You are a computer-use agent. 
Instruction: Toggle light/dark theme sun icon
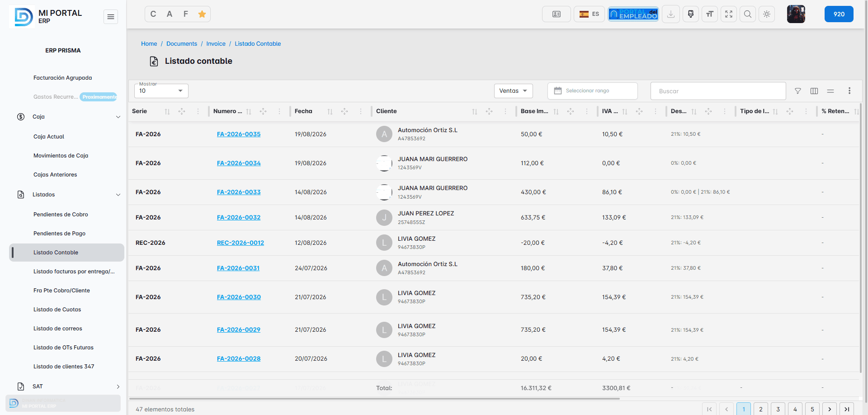(x=767, y=14)
